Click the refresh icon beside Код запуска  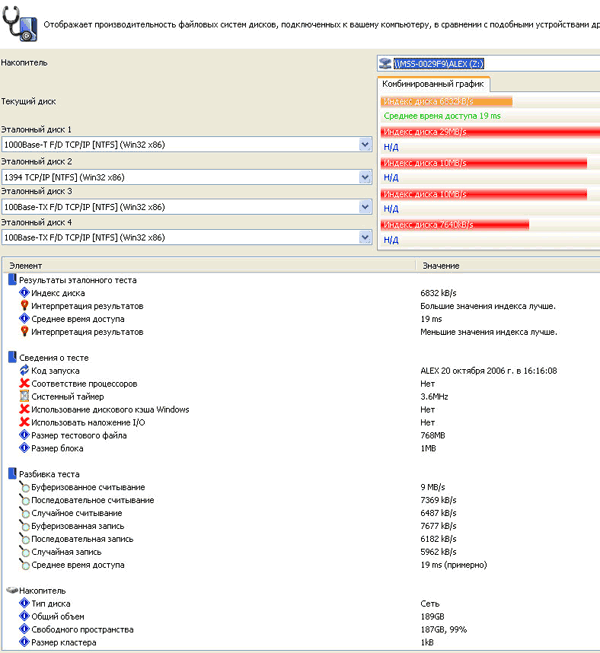click(24, 370)
